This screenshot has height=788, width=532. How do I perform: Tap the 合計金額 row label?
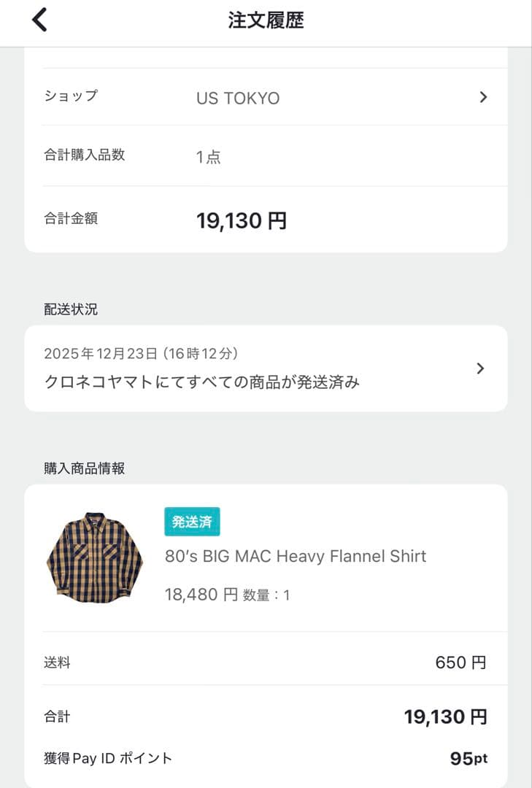coord(71,218)
